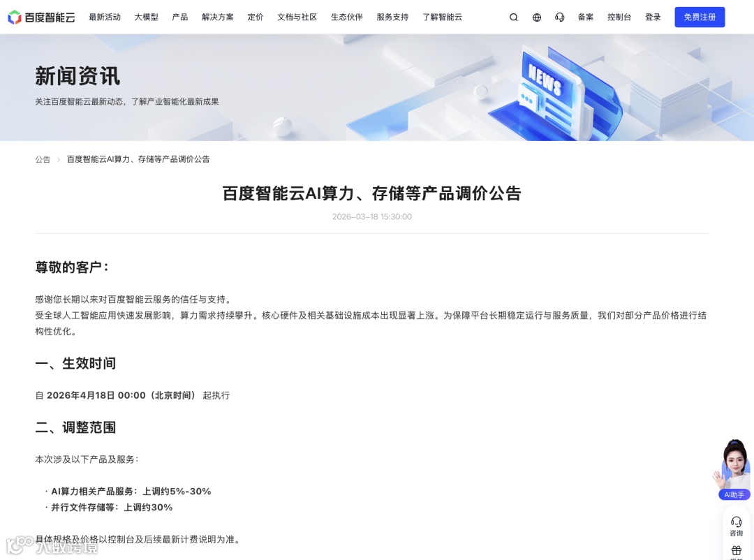Click the article headline title
754x560 pixels.
[x=371, y=193]
